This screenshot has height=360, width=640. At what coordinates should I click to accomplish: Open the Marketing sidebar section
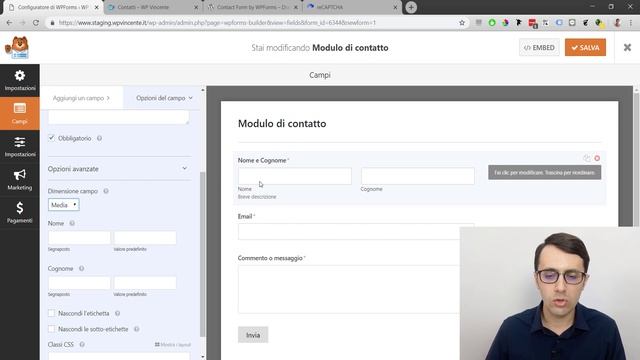20,180
